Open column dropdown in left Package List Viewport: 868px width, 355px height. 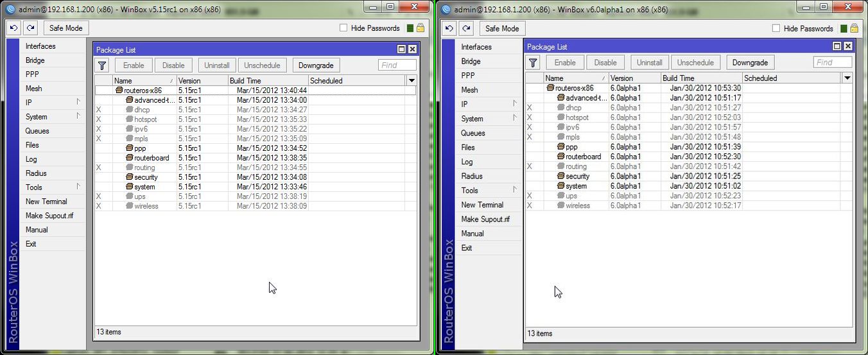(412, 81)
